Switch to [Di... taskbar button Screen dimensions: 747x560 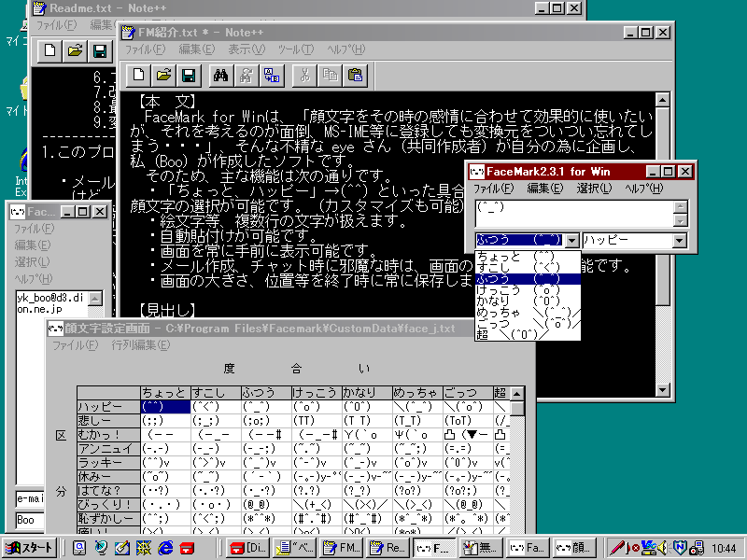pyautogui.click(x=248, y=548)
